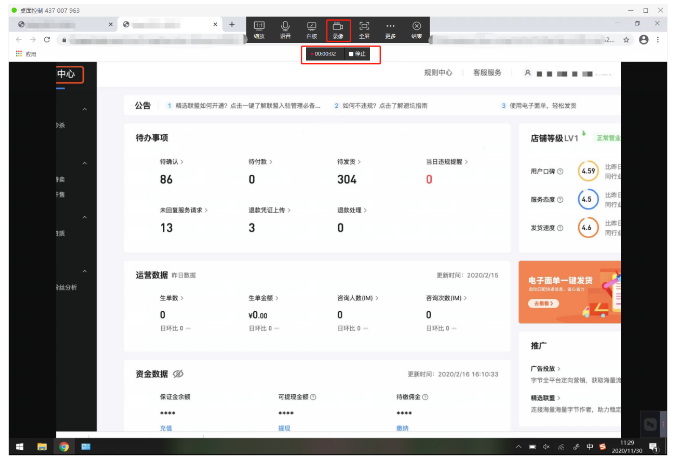The width and height of the screenshot is (676, 459).
Task: Open the 广告投放 promotion link
Action: (x=545, y=369)
